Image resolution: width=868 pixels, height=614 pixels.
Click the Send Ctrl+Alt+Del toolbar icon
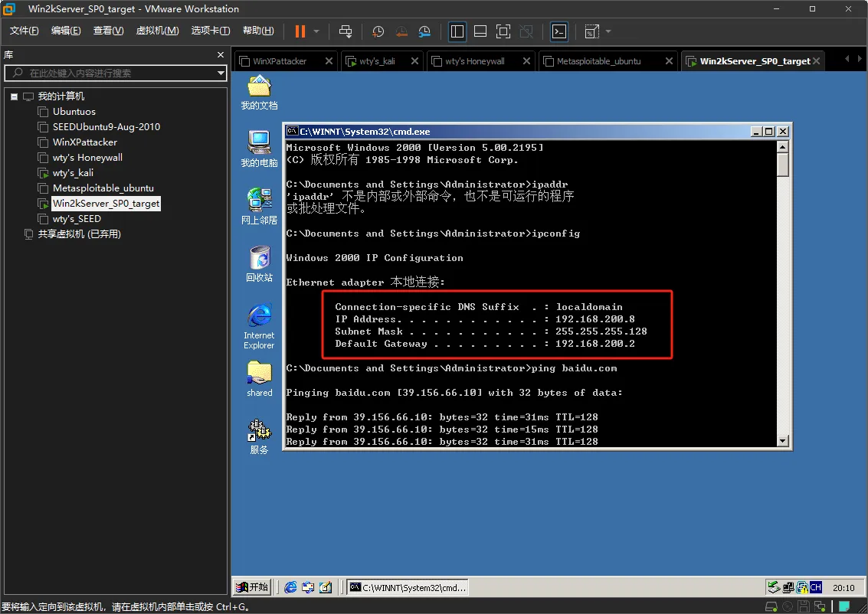[346, 31]
